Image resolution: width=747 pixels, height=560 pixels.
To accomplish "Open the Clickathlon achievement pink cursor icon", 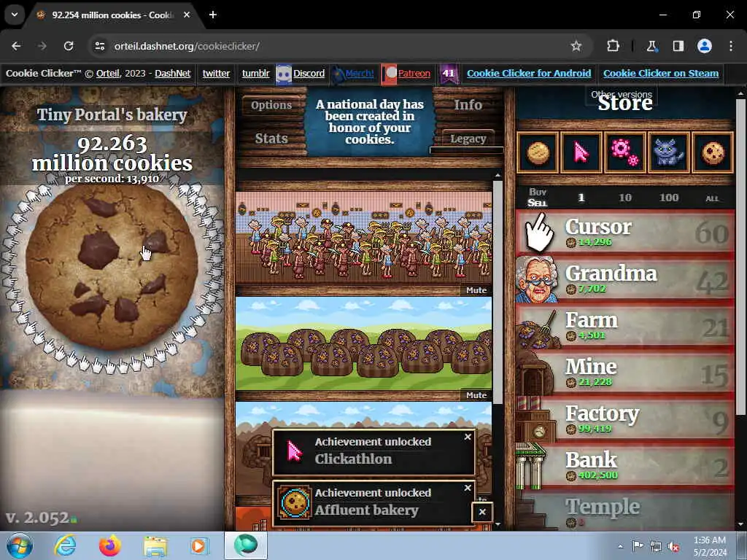I will click(x=295, y=451).
